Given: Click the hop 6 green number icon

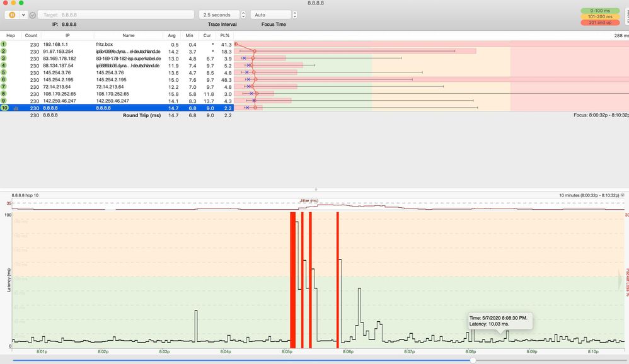Looking at the screenshot, I should (4, 79).
